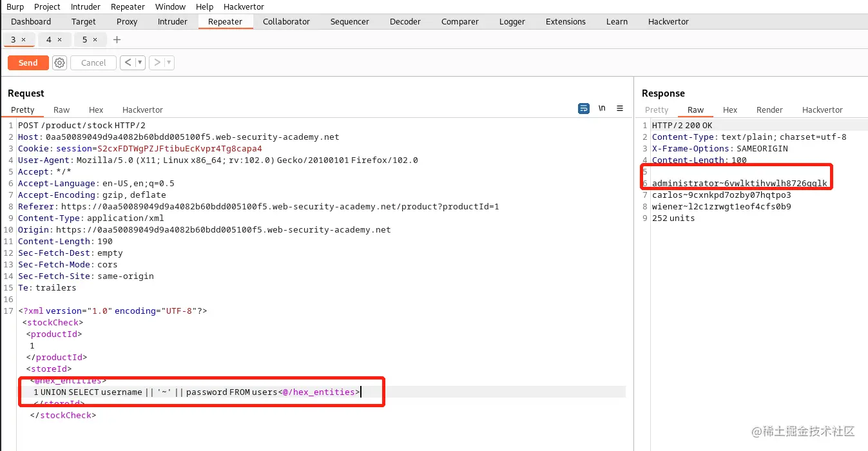This screenshot has height=451, width=868.
Task: Select Request Pretty view tab
Action: tap(23, 110)
